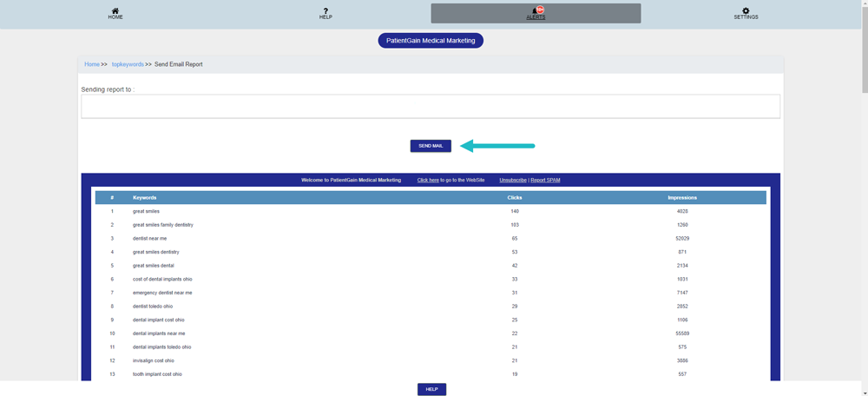Follow the Home breadcrumb link
The height and width of the screenshot is (396, 868).
tap(92, 64)
